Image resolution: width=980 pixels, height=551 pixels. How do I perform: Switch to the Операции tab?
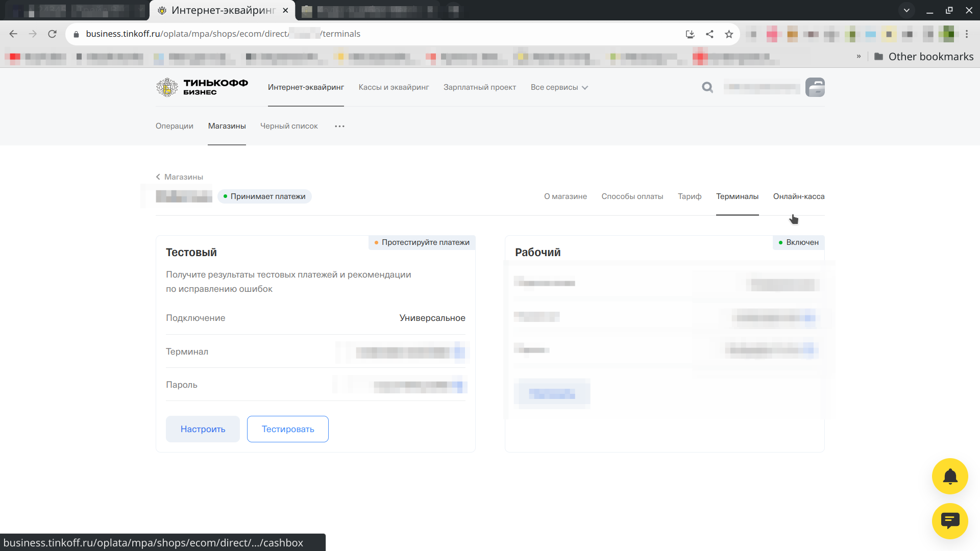[x=175, y=126]
